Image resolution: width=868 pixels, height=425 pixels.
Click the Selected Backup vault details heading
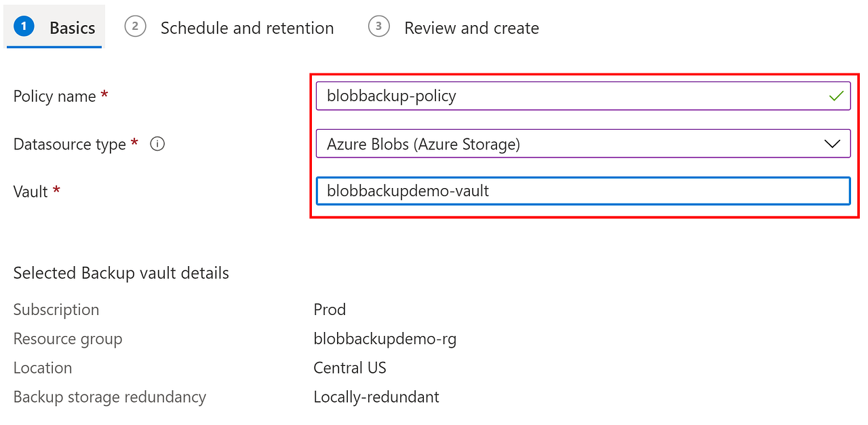point(121,273)
